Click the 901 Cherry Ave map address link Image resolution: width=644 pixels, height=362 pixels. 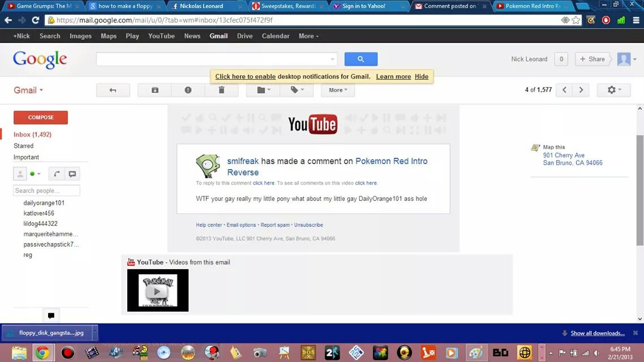tap(573, 160)
